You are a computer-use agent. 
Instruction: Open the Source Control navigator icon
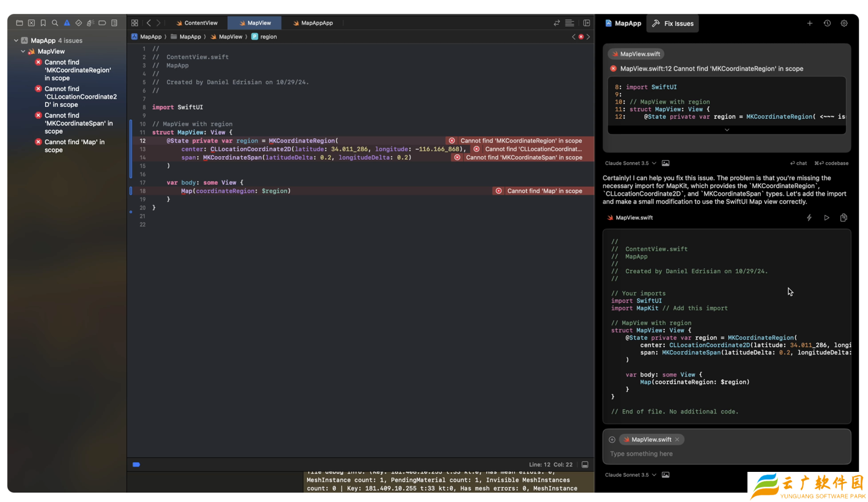(31, 23)
